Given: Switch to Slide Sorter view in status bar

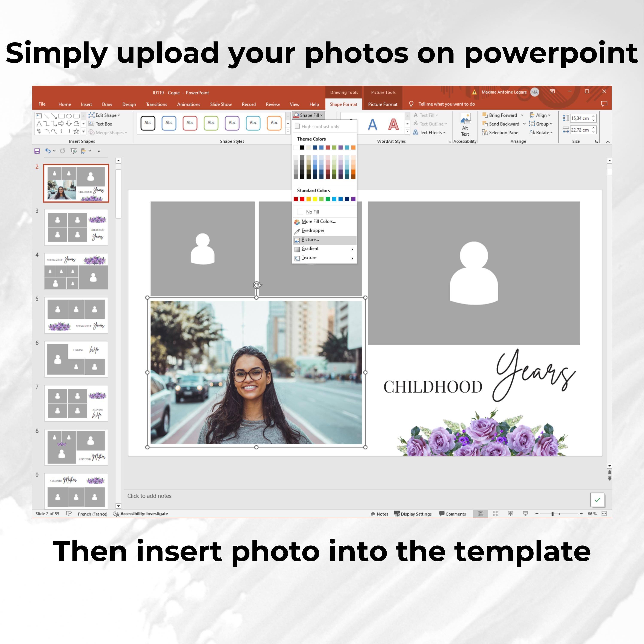Looking at the screenshot, I should click(496, 514).
